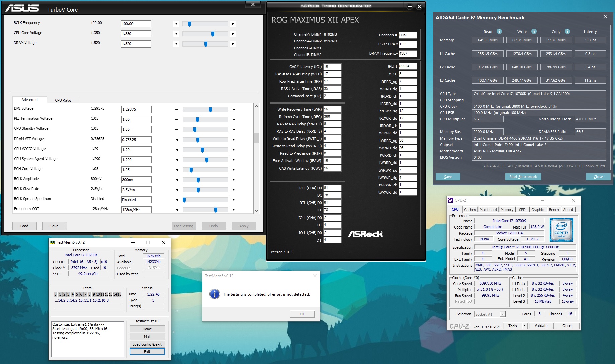Click the tREFI value field

pos(408,66)
